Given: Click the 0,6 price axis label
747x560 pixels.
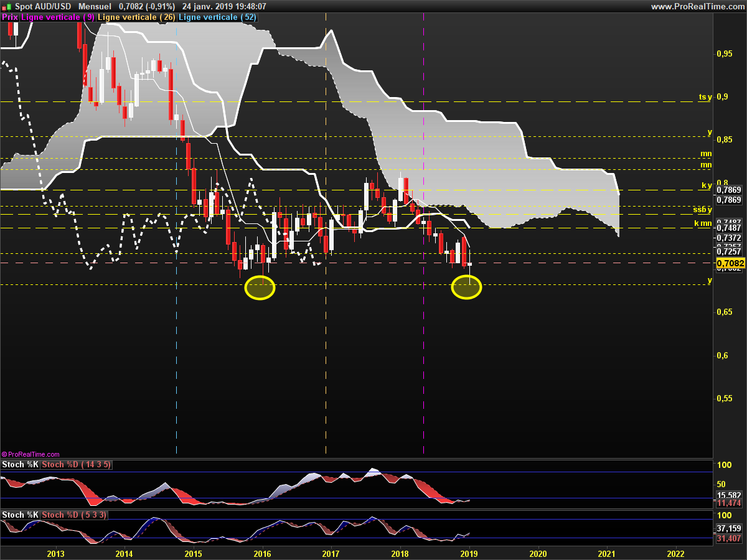Looking at the screenshot, I should tap(722, 355).
